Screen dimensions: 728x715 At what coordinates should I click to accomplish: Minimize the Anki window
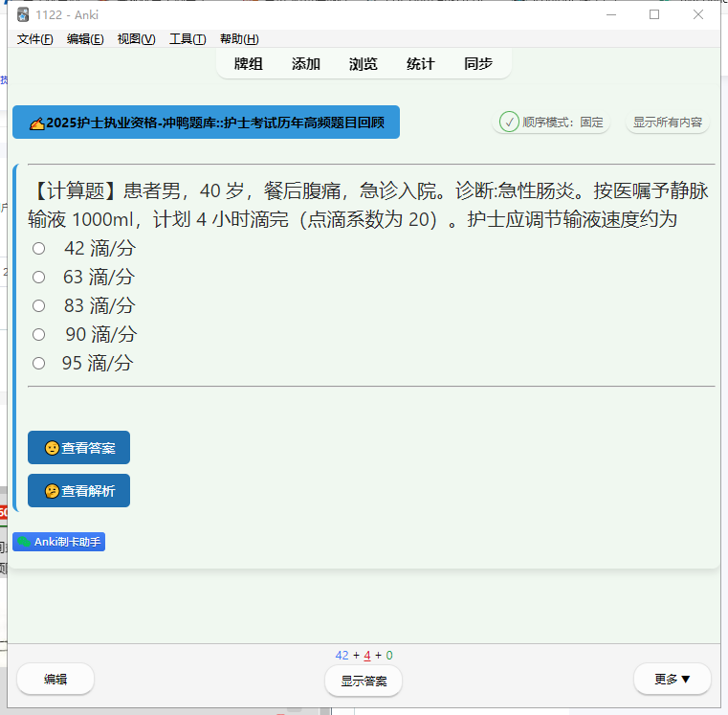point(611,15)
